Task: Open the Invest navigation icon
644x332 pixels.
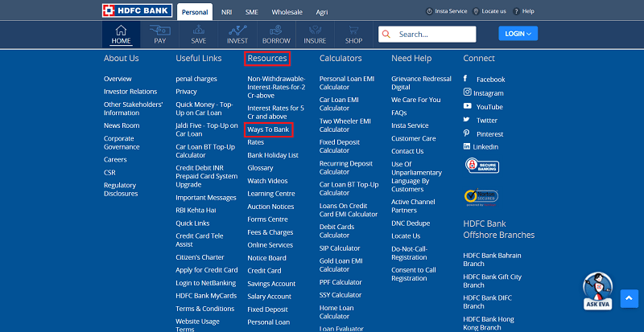Action: click(237, 30)
